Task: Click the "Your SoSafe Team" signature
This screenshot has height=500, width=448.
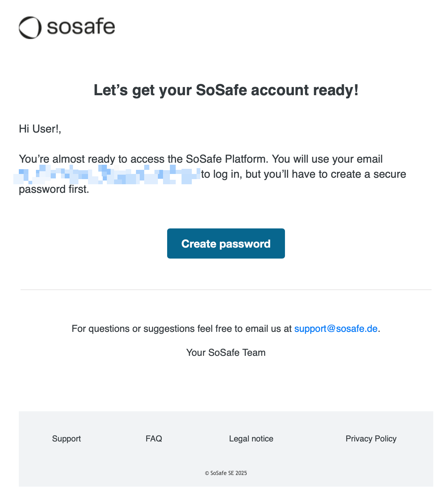Action: coord(226,353)
